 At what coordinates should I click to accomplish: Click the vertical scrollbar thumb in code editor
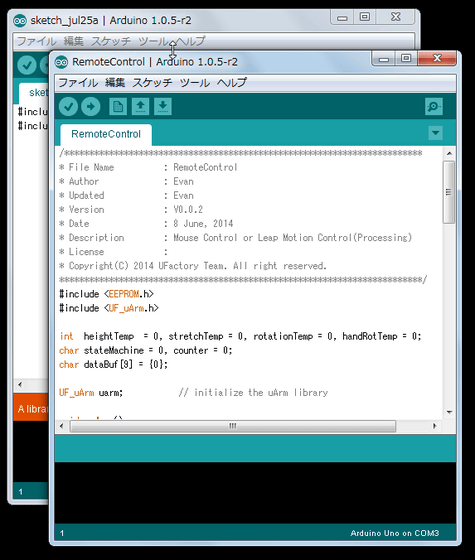click(x=449, y=192)
